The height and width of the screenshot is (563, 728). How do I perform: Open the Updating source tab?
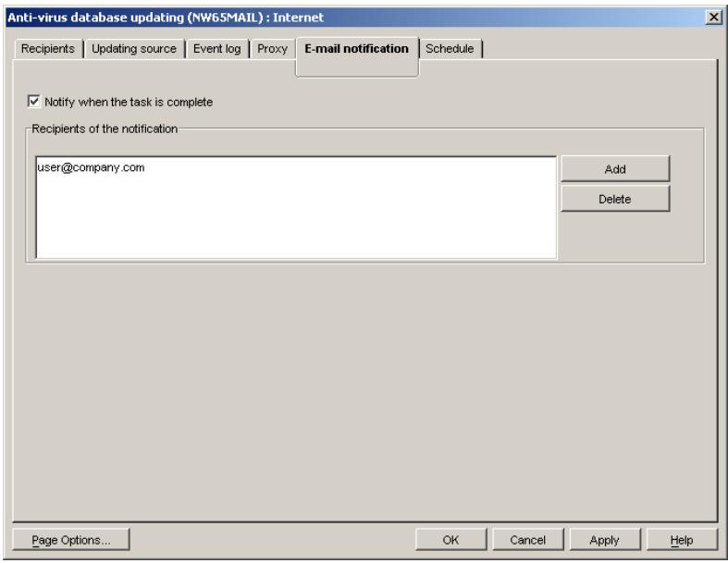pyautogui.click(x=134, y=49)
